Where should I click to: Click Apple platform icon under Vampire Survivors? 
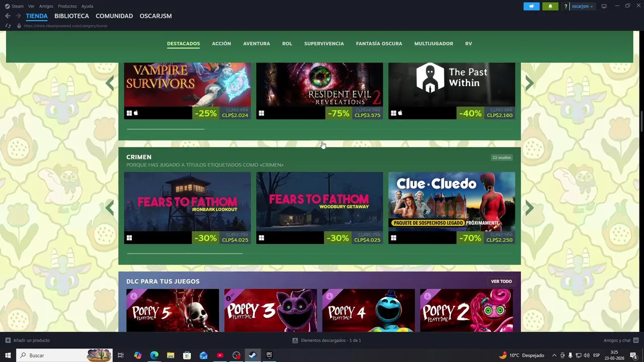136,113
